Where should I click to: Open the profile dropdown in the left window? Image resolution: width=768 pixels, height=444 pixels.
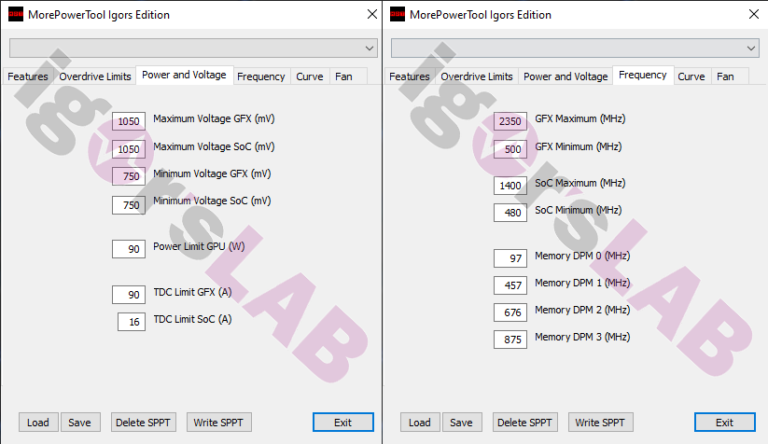[193, 48]
